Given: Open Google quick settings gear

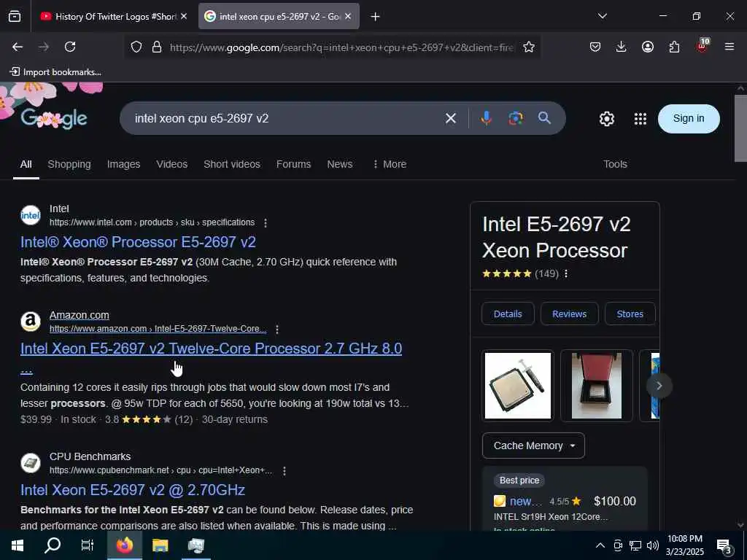Looking at the screenshot, I should click(x=606, y=119).
